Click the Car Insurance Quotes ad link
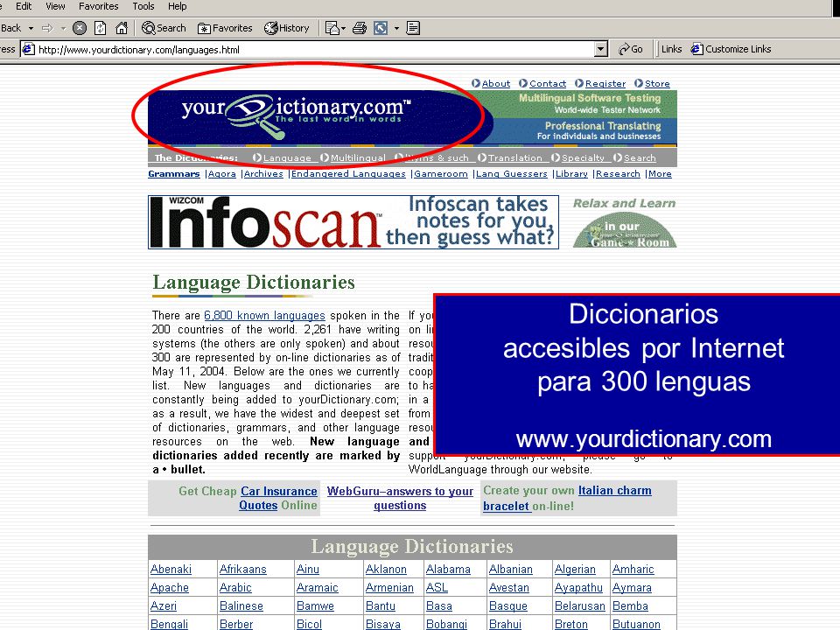Screen dimensions: 840x630 click(x=278, y=498)
